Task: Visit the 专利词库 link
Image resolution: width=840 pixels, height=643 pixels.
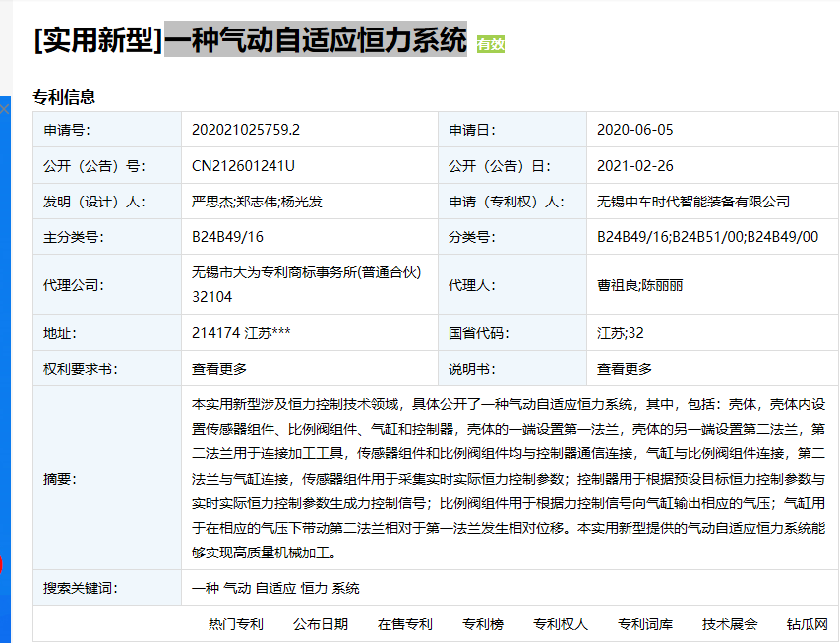Action: (645, 624)
